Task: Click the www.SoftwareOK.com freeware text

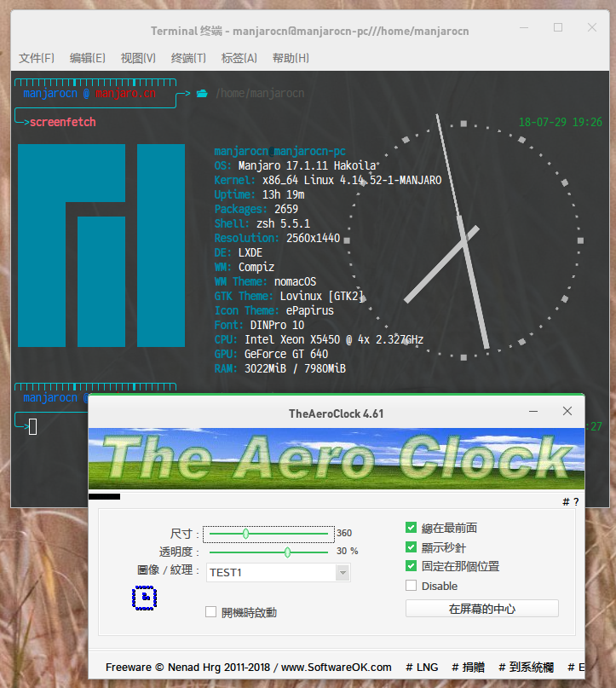Action: point(337,668)
